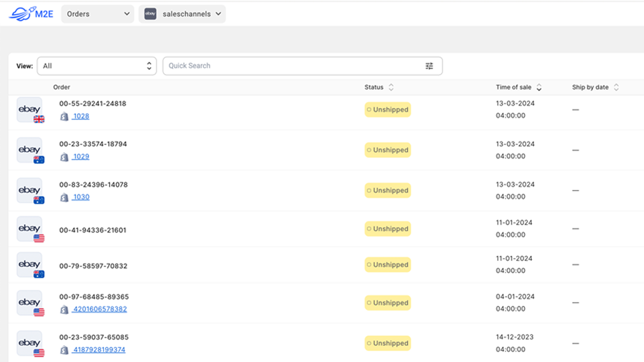Click Unshipped status badge for order 00-79-58597-70832

point(387,265)
